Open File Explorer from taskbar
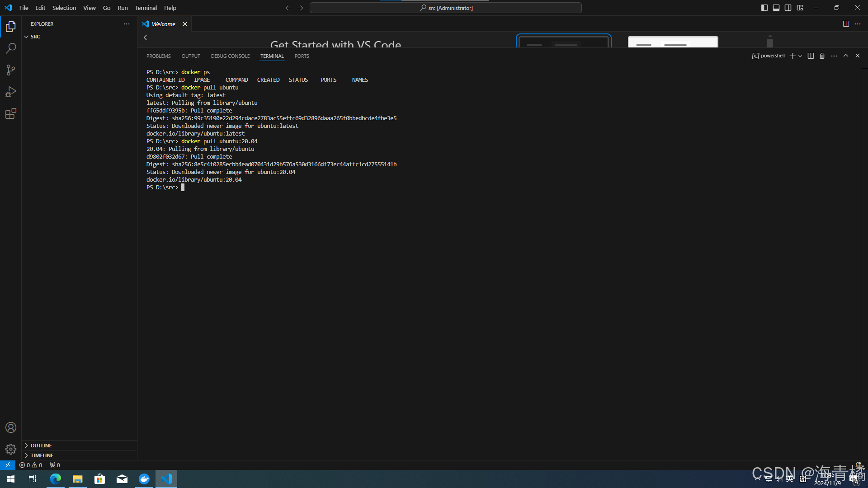Viewport: 868px width, 488px height. coord(78,479)
